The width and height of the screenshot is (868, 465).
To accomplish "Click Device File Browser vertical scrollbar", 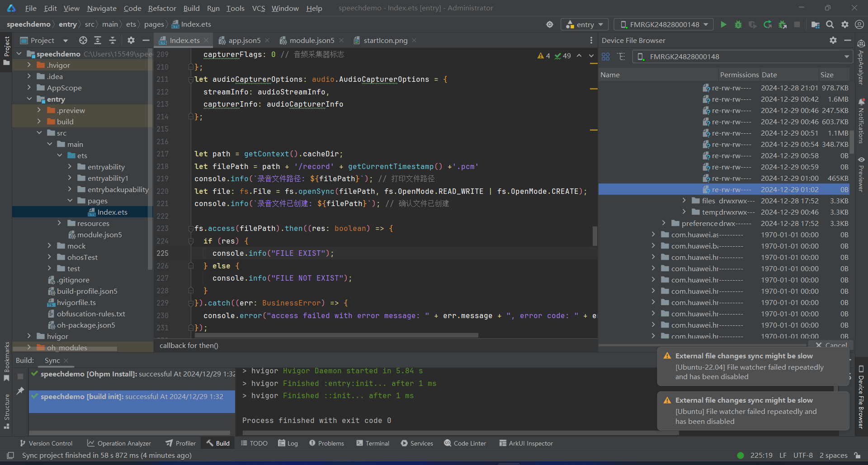I will [852, 142].
